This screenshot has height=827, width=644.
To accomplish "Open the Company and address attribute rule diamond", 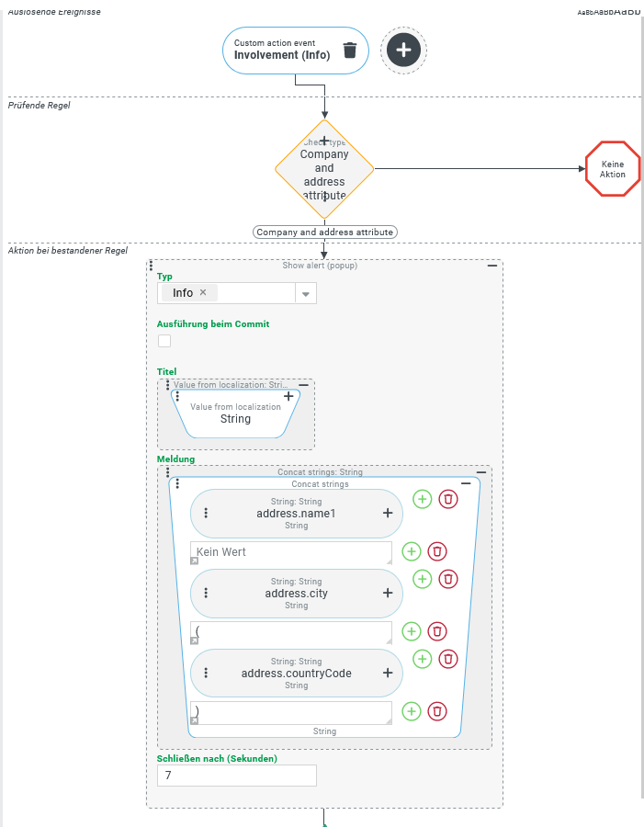I will [x=324, y=169].
